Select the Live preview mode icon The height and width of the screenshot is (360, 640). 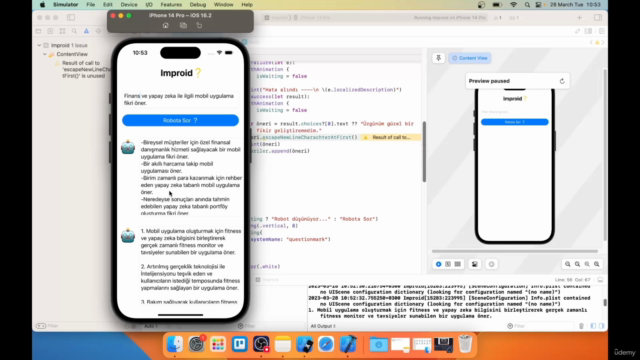point(438,264)
